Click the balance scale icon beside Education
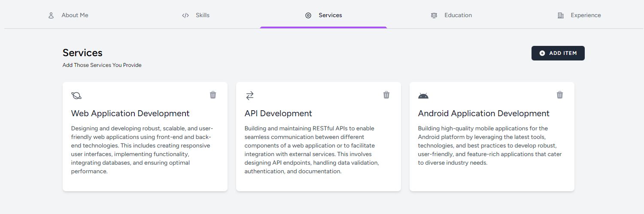Screen dimensions: 644x214 tap(434, 15)
